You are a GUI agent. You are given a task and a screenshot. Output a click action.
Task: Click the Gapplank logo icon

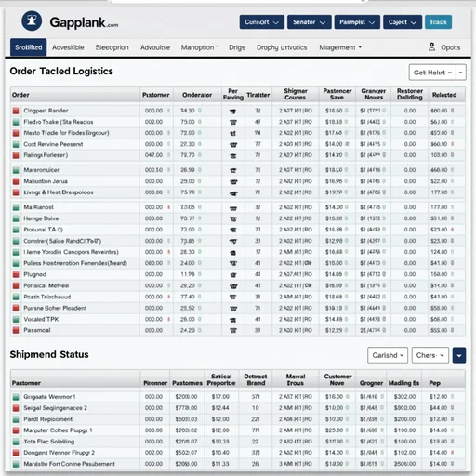[x=32, y=21]
